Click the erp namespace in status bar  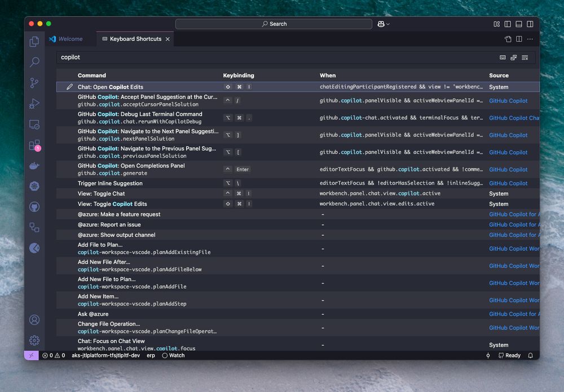151,355
